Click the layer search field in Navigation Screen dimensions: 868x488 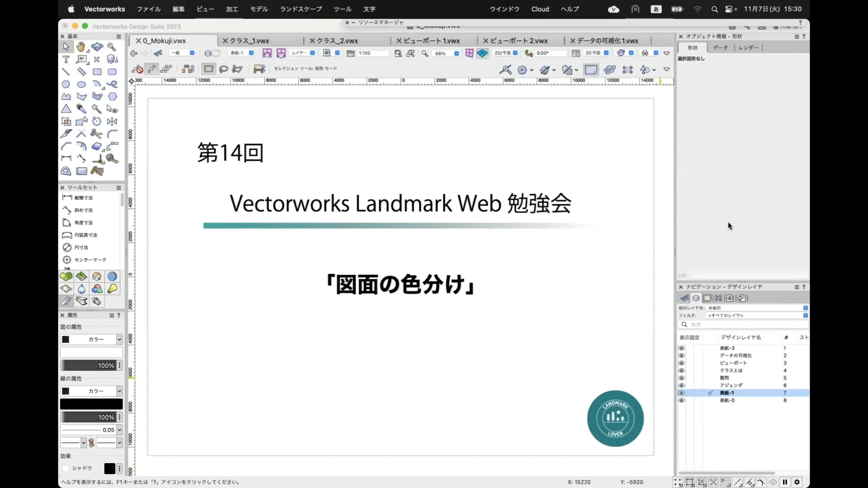click(x=744, y=324)
